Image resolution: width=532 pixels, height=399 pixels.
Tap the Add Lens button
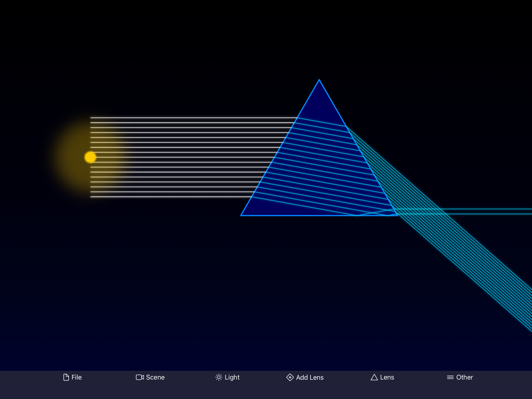click(x=305, y=377)
